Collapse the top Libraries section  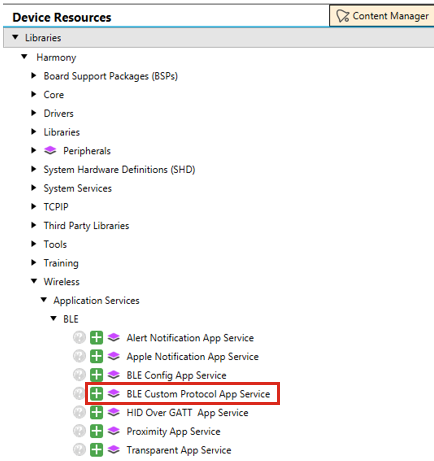15,37
